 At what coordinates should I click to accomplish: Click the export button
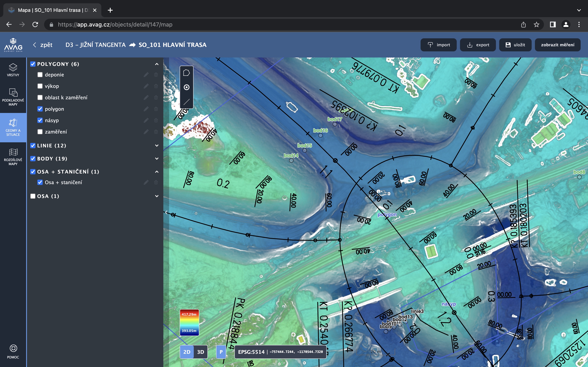point(478,45)
